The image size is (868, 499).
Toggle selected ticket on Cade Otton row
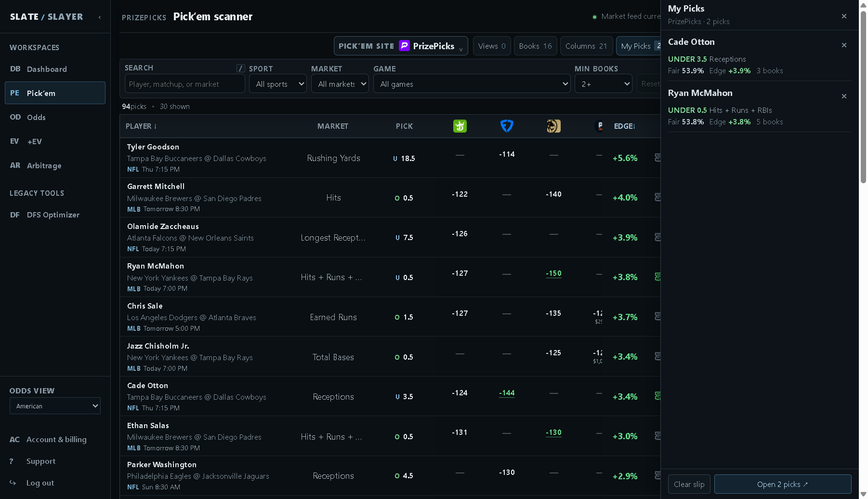click(x=658, y=396)
